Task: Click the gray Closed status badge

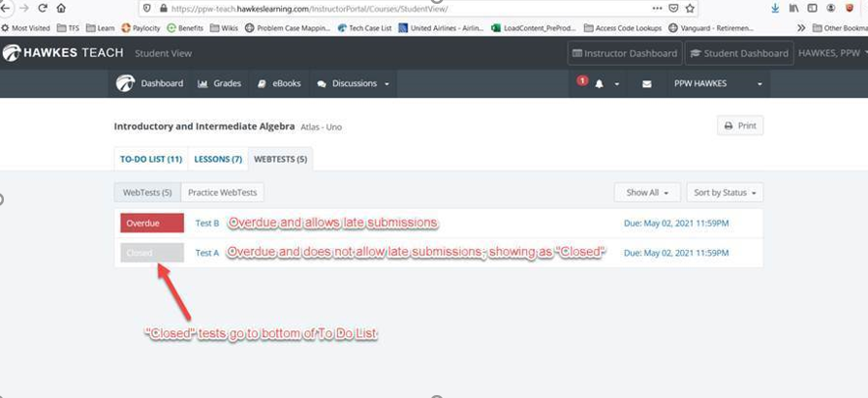Action: (x=152, y=253)
